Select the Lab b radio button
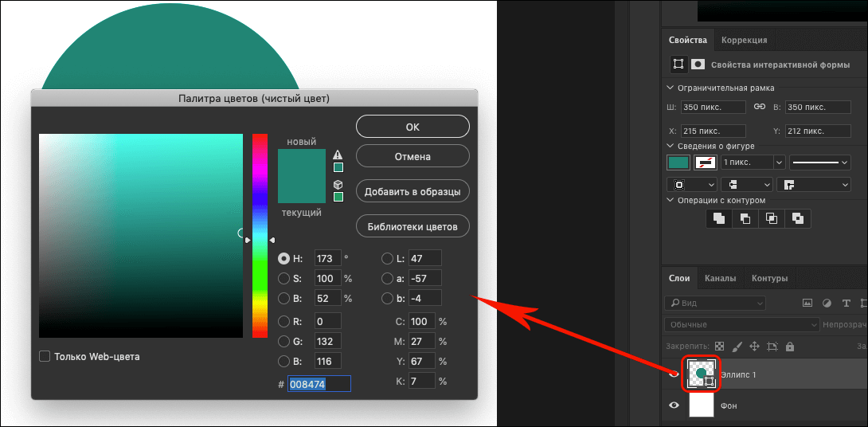This screenshot has width=868, height=427. tap(388, 299)
